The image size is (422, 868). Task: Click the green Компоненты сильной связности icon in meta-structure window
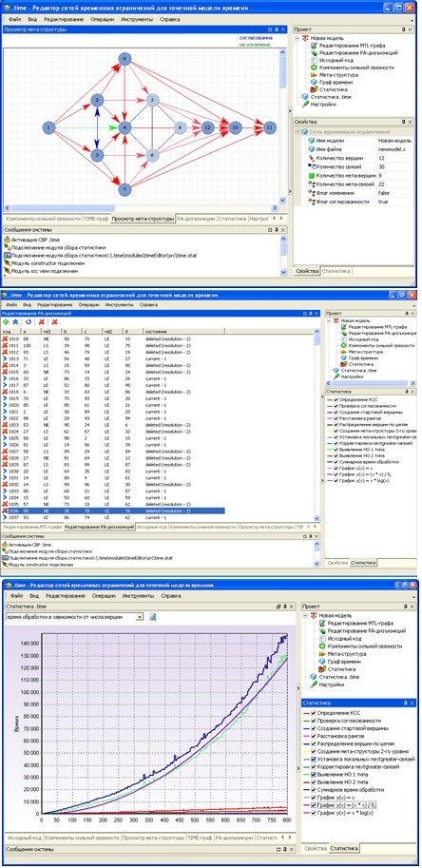[314, 68]
